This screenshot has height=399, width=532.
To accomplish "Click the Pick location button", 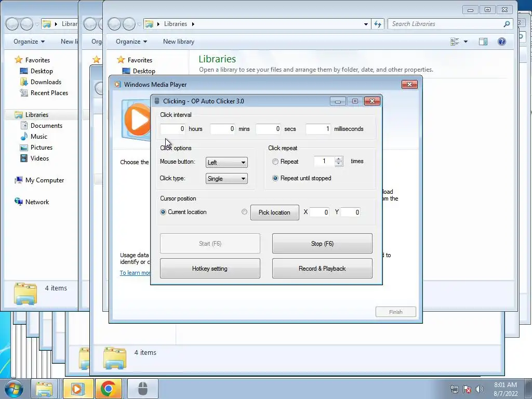I will (x=274, y=212).
